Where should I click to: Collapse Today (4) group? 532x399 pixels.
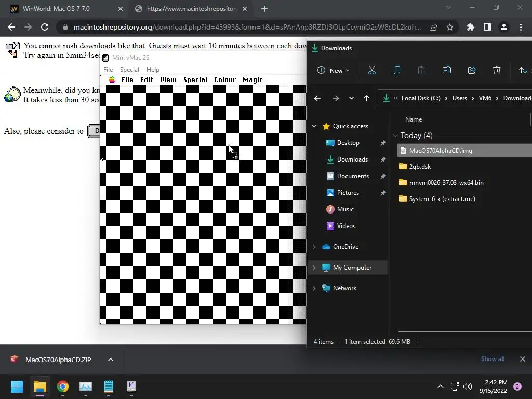[x=395, y=136]
